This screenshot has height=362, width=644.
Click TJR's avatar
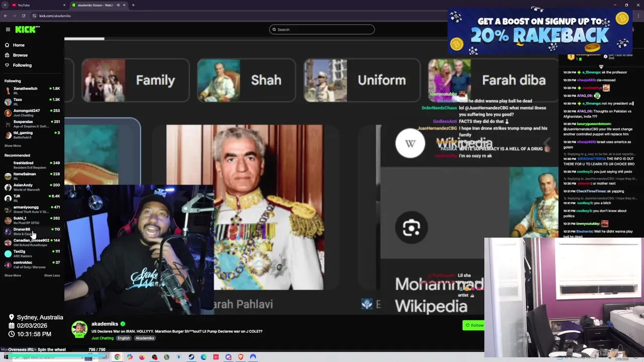(x=8, y=198)
